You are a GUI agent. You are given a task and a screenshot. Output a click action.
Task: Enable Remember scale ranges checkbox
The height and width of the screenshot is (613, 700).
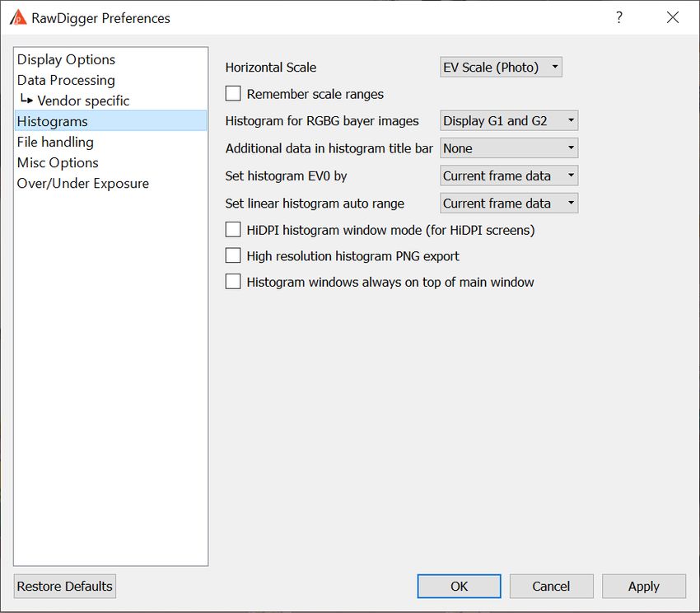pos(233,94)
